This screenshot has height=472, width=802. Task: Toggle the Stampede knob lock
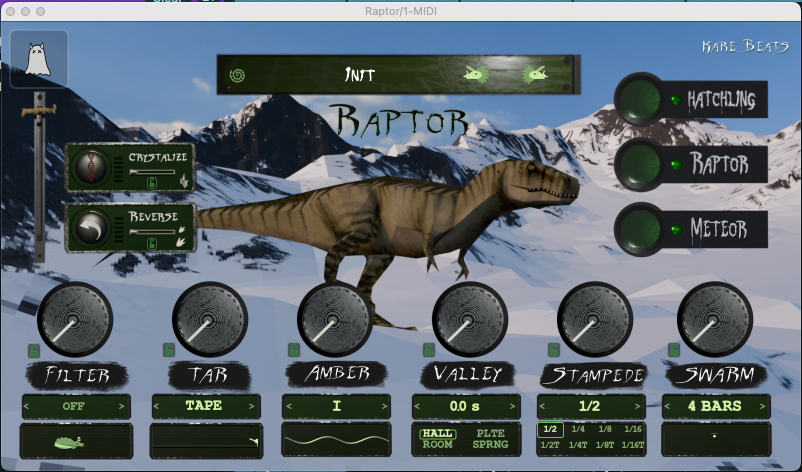click(554, 350)
